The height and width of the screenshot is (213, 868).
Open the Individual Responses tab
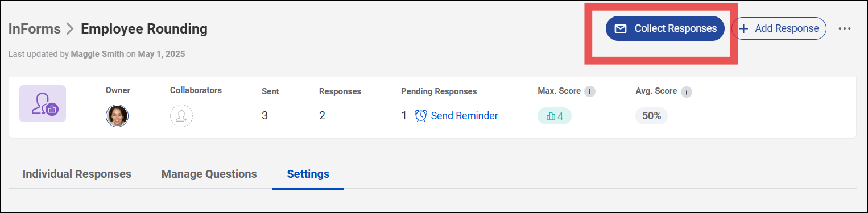click(77, 174)
